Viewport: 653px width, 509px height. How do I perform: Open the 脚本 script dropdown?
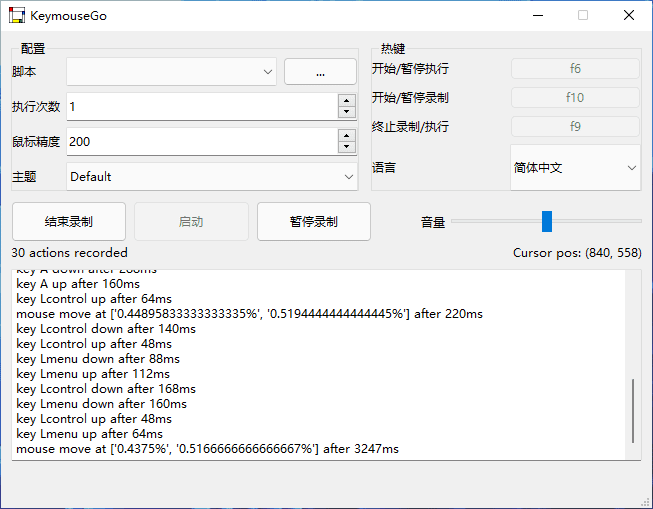tap(172, 71)
